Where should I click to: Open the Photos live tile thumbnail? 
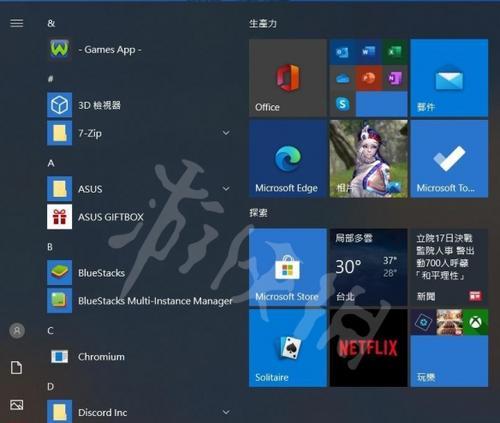tap(369, 159)
